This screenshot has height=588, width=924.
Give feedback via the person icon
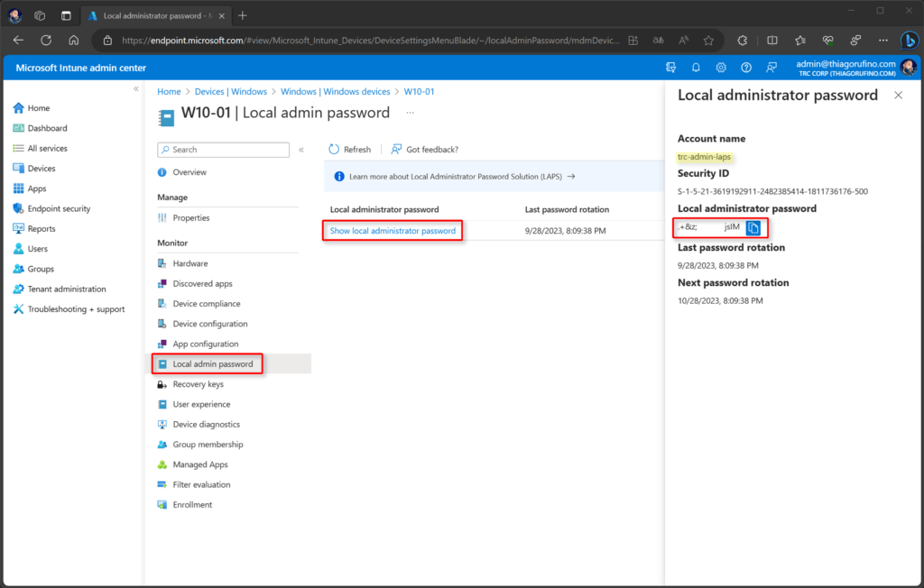pos(772,68)
